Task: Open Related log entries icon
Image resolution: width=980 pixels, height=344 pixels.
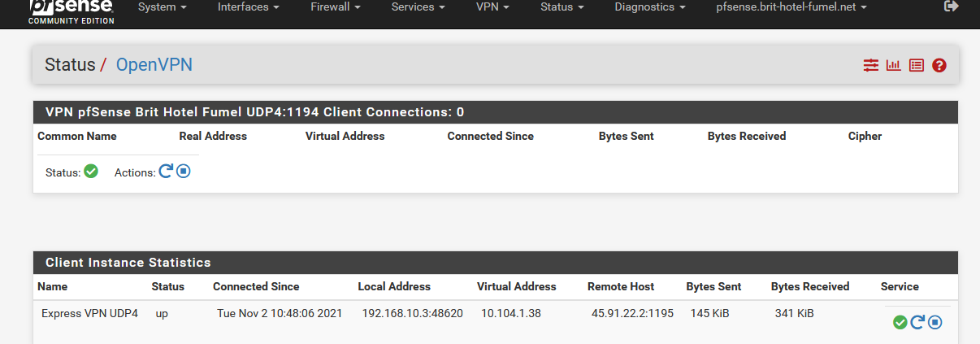Action: (x=917, y=65)
